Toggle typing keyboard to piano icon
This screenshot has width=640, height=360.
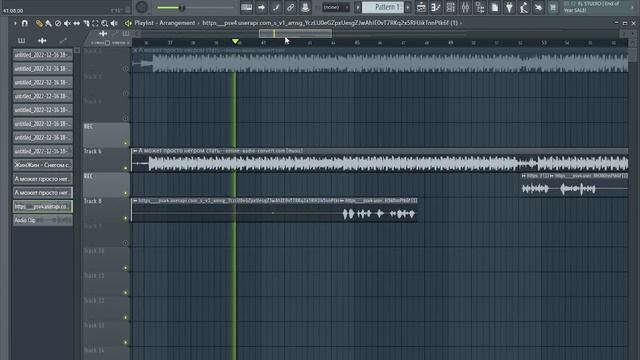pos(247,7)
